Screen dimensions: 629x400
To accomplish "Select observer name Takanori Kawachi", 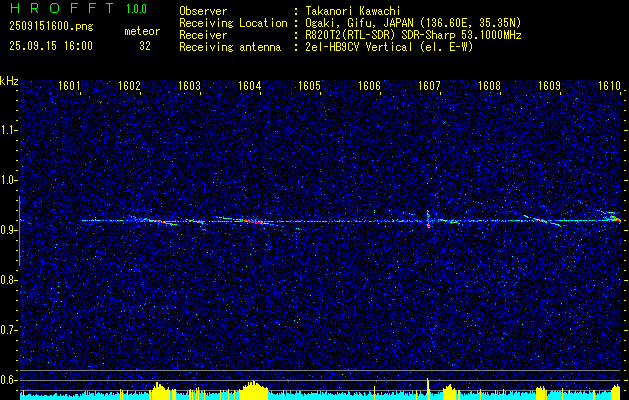I will 352,11.
